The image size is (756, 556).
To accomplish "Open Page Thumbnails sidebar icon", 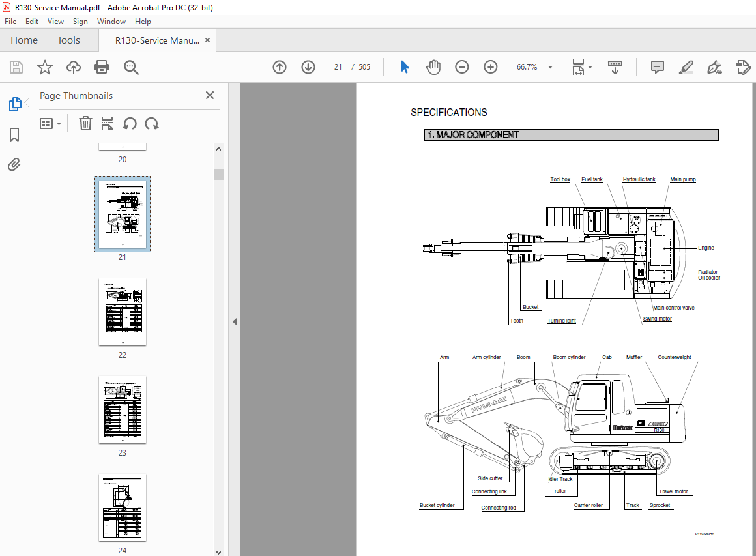I will pos(15,104).
